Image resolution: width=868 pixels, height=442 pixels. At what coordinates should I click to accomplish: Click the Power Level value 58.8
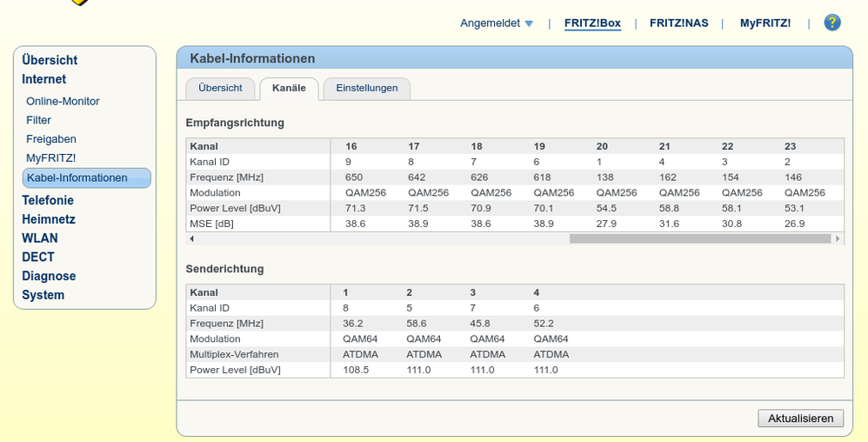click(x=669, y=208)
